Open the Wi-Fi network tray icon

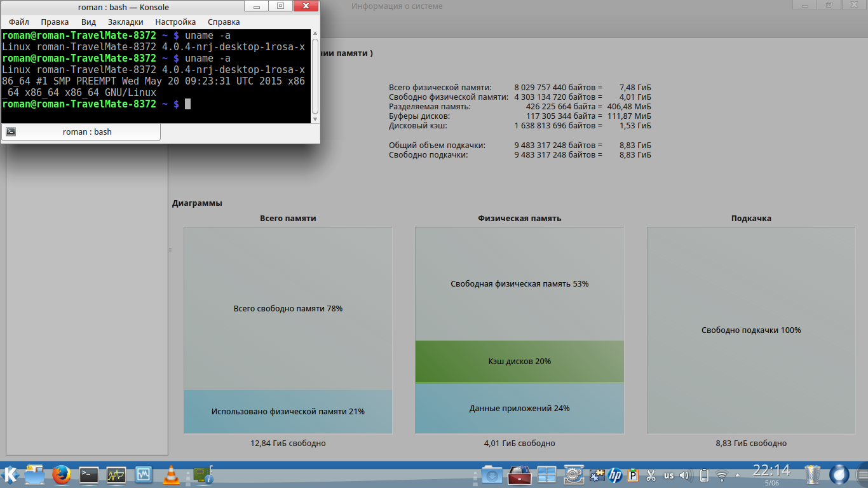pyautogui.click(x=721, y=475)
